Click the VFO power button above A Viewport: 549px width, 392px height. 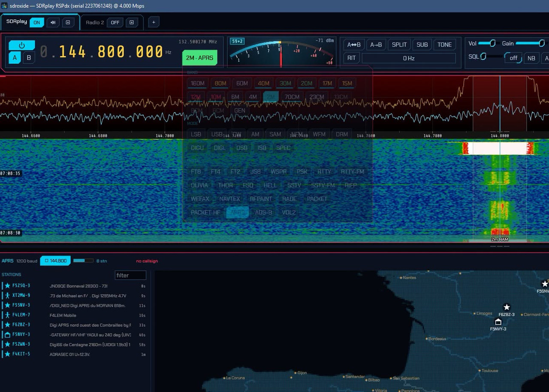tap(21, 45)
